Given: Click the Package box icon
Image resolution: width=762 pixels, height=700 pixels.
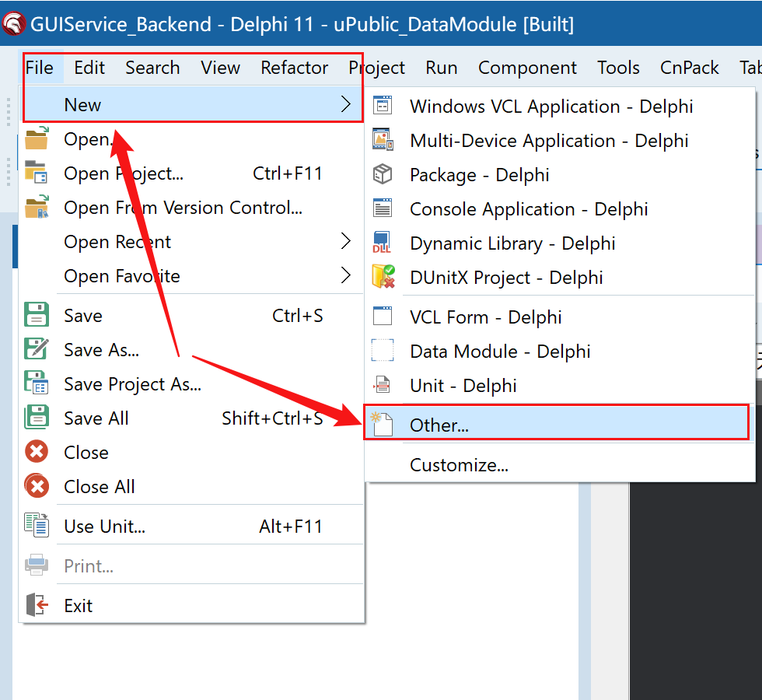Looking at the screenshot, I should (383, 174).
